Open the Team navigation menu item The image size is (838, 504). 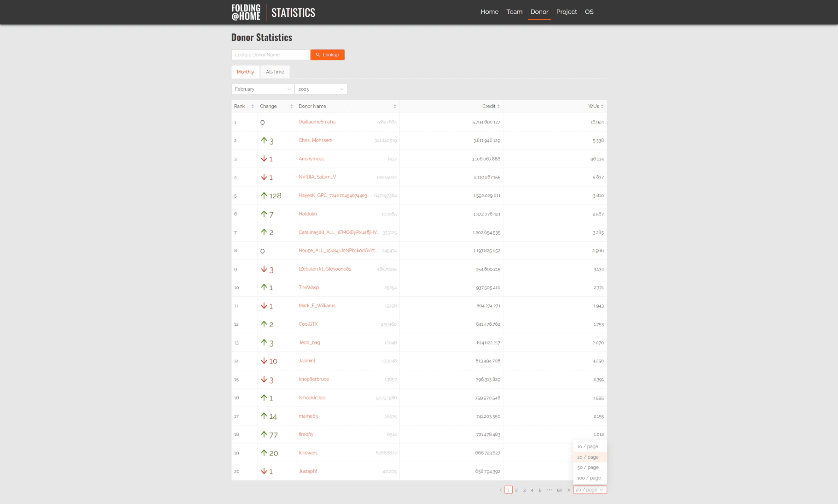coord(514,12)
